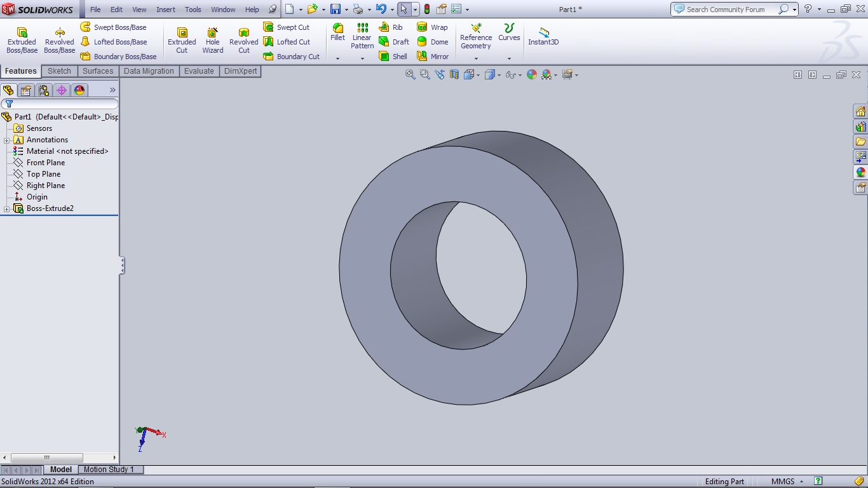Click the Lofted Cut tool
The width and height of the screenshot is (868, 488).
click(x=287, y=42)
